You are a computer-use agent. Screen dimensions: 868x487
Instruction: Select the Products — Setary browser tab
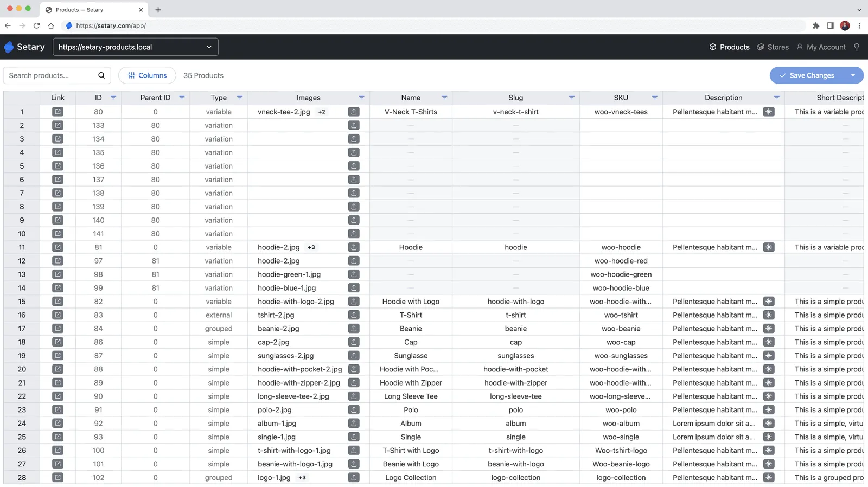93,10
